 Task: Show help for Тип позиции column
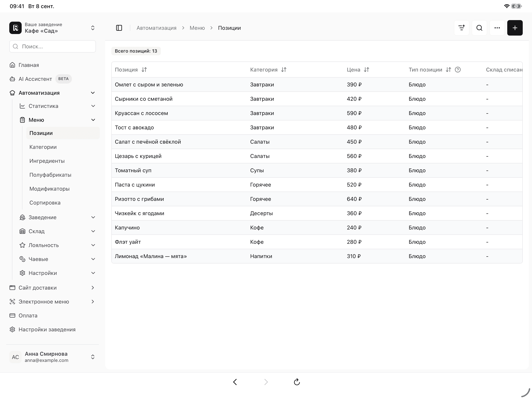[x=458, y=70]
